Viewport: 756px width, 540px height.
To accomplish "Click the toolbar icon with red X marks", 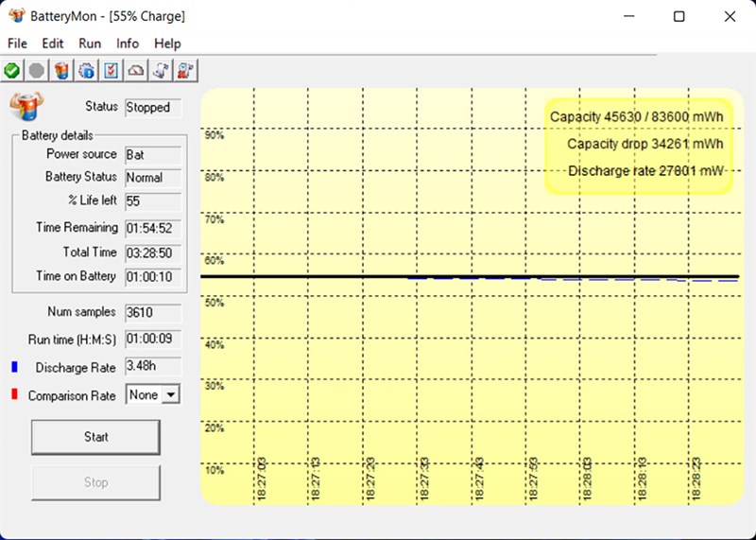I will tap(185, 71).
